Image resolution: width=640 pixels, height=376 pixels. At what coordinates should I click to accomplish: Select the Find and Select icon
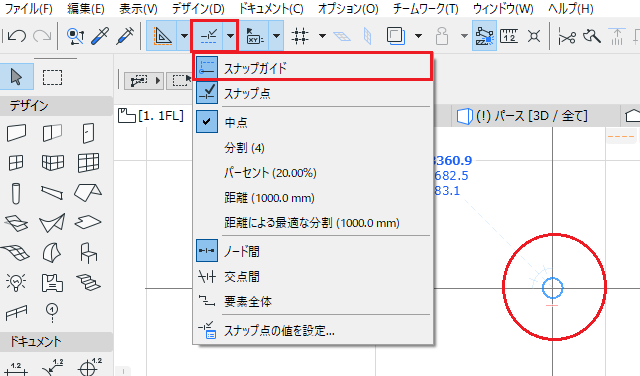click(75, 36)
